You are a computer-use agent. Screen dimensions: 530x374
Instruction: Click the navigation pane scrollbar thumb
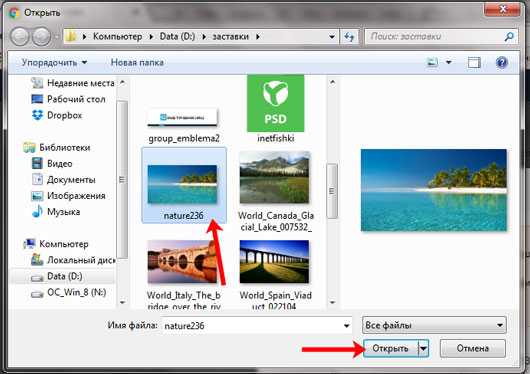pos(122,179)
